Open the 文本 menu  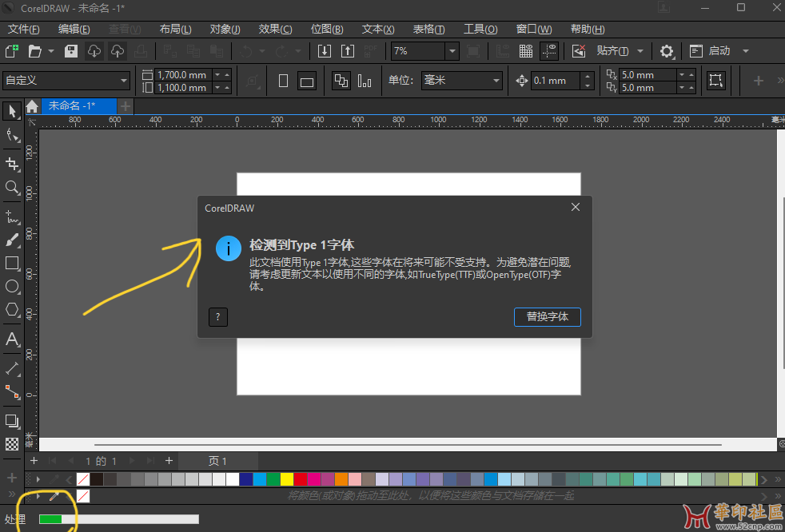point(378,29)
